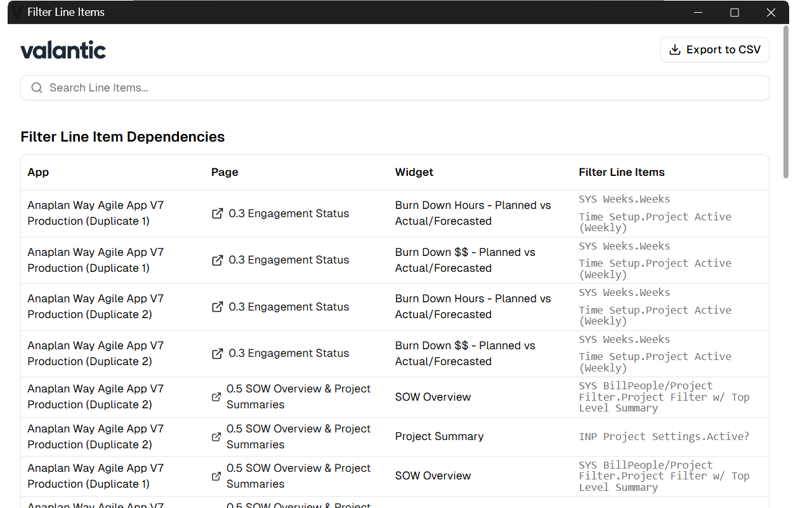
Task: Open 0.3 Engagement Status in Duplicate 1 Burn Down $$ row
Action: pos(289,260)
